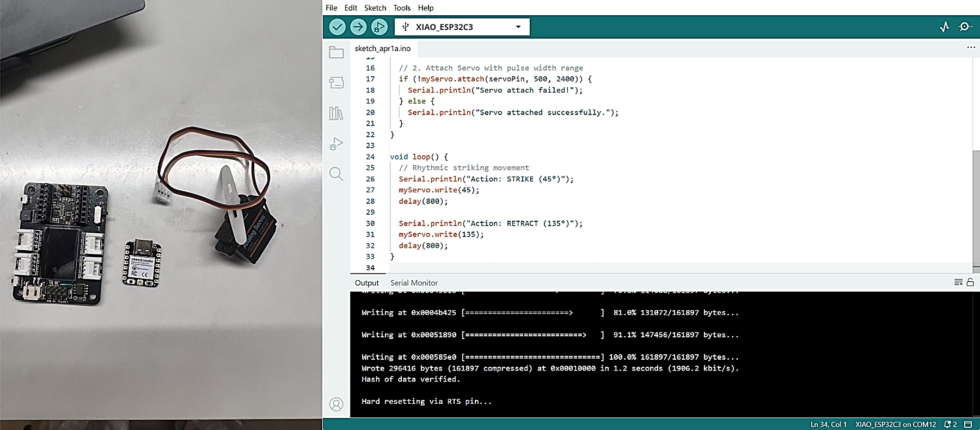Click 'Hard resetting via RTS pin...' line

pos(426,402)
